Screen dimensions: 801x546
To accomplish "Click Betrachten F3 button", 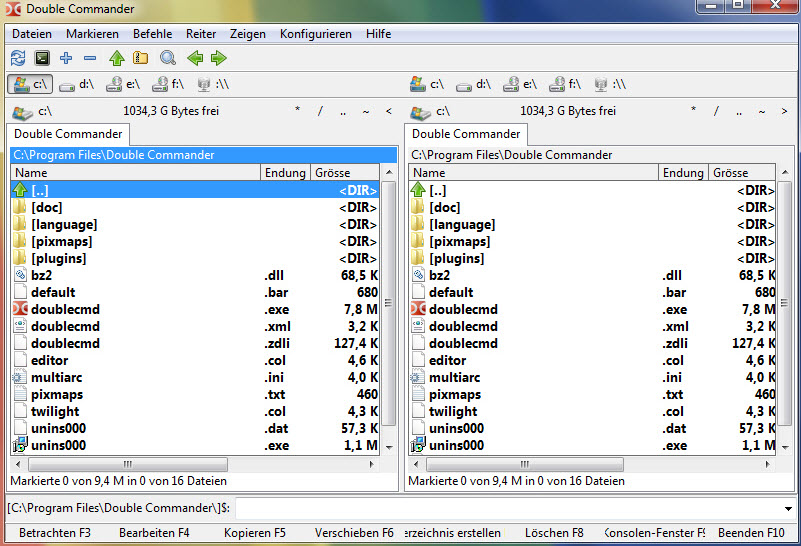I will (x=55, y=533).
